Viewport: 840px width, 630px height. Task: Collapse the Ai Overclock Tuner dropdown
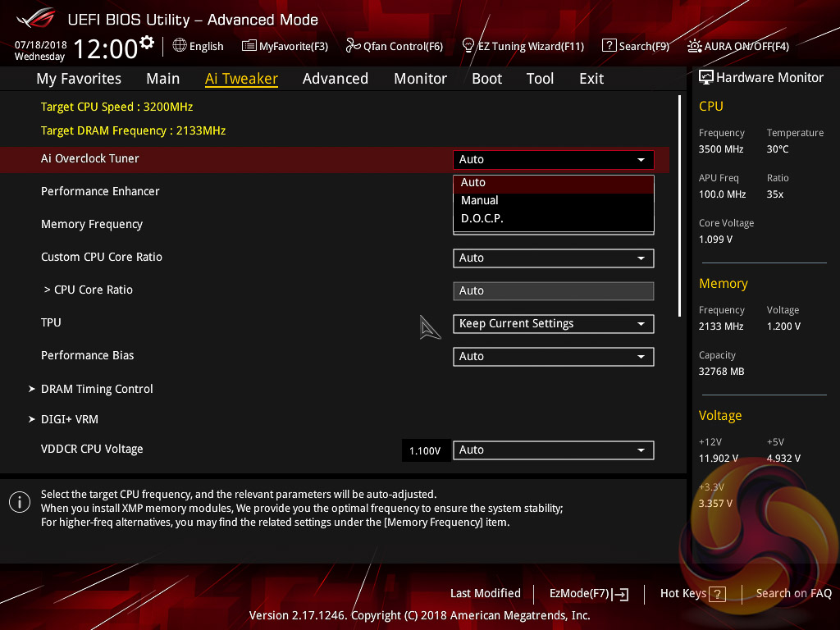(x=554, y=159)
